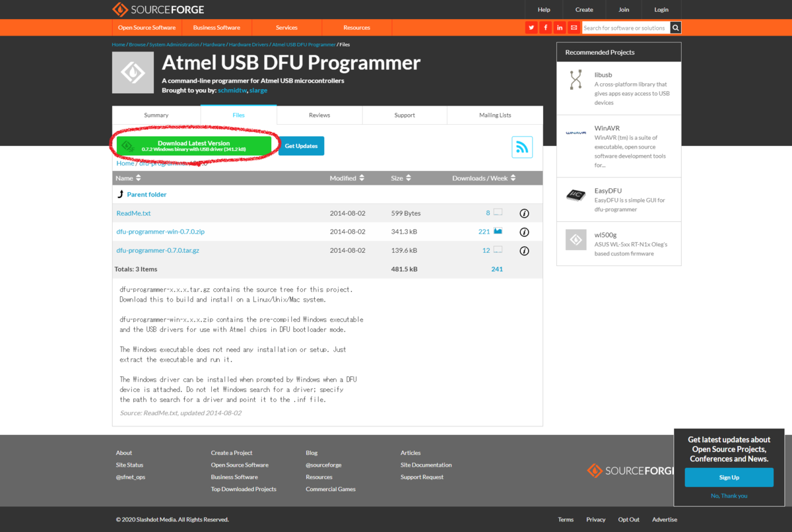Click Atmel USB DFU Programmer project logo
792x532 pixels.
click(133, 72)
